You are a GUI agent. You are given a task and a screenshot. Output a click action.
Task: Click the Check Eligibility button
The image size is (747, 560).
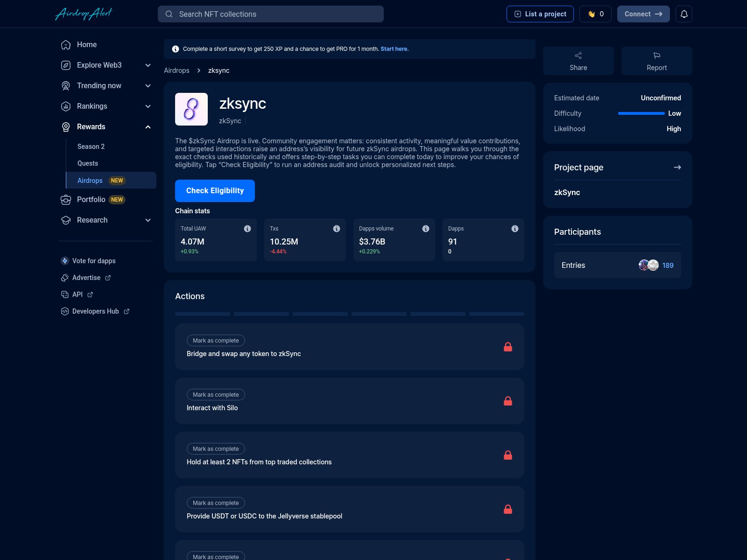(x=215, y=190)
